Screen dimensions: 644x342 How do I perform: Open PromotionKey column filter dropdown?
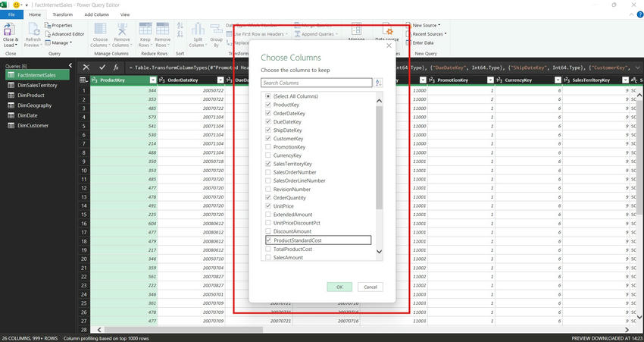point(490,80)
